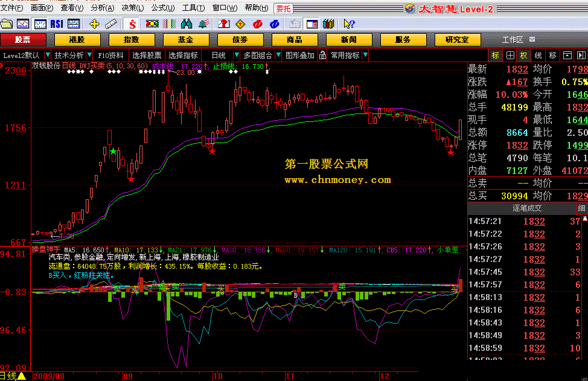Toggle the 权 rights-adjustment button
This screenshot has height=381, width=588.
524,56
